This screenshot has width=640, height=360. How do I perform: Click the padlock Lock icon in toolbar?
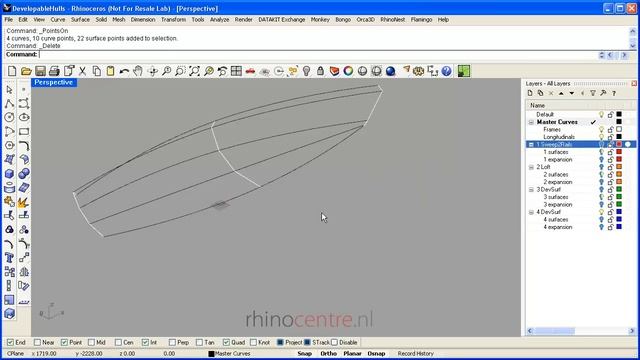point(320,71)
